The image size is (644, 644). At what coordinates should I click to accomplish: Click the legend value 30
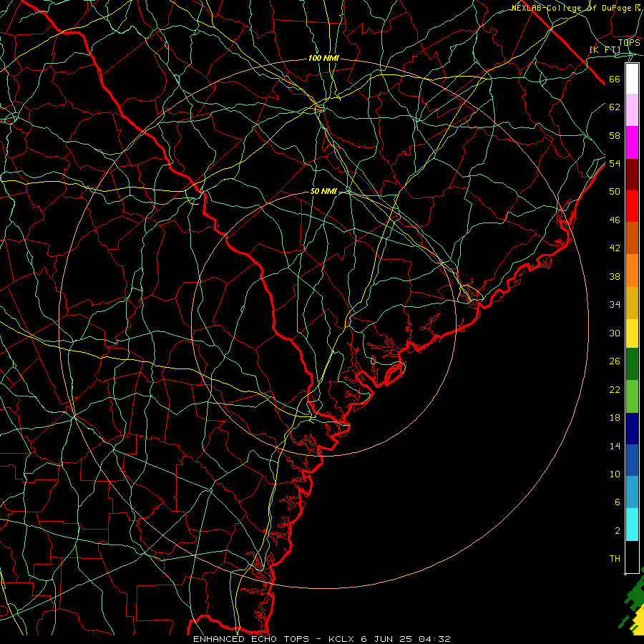pyautogui.click(x=615, y=333)
